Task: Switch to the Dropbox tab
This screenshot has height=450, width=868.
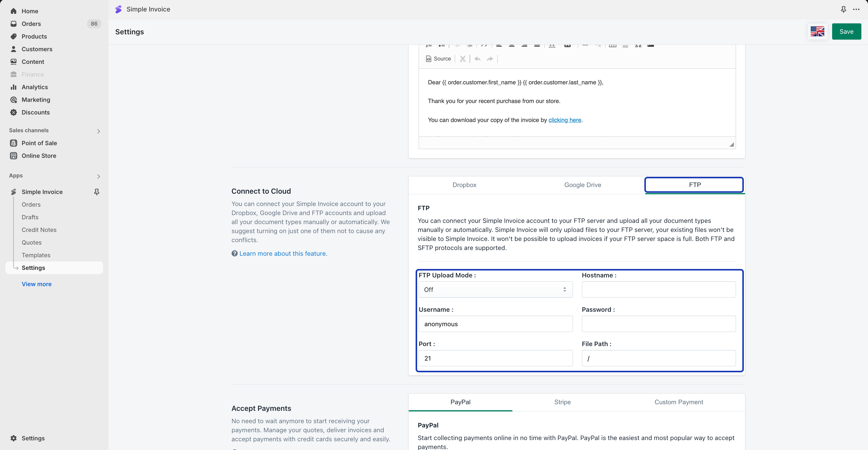Action: coord(464,185)
